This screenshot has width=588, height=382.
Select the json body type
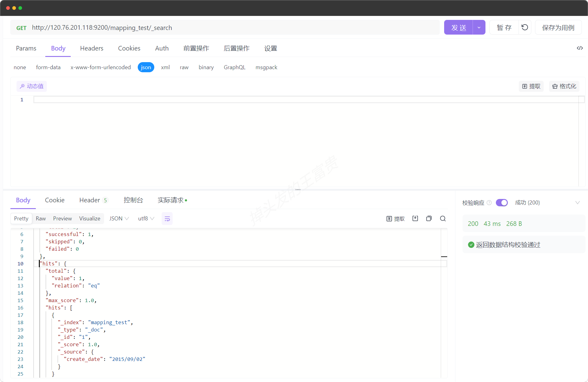click(146, 67)
